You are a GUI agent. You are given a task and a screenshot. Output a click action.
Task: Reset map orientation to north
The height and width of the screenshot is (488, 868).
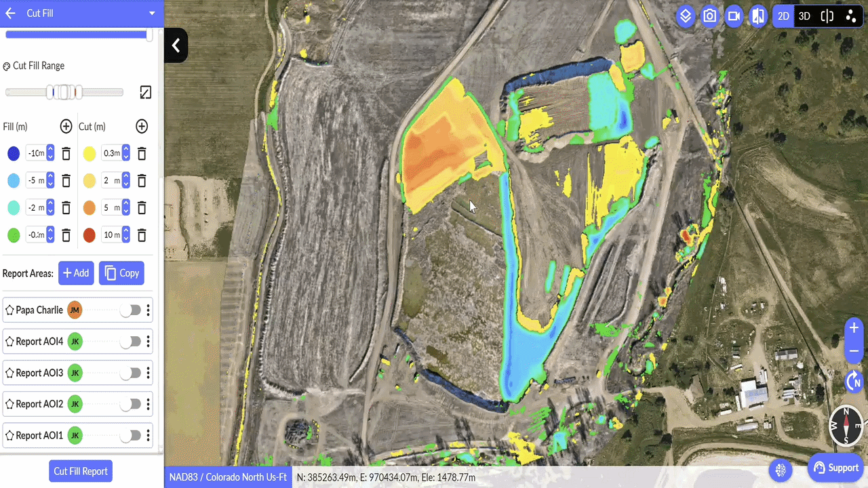[x=854, y=382]
